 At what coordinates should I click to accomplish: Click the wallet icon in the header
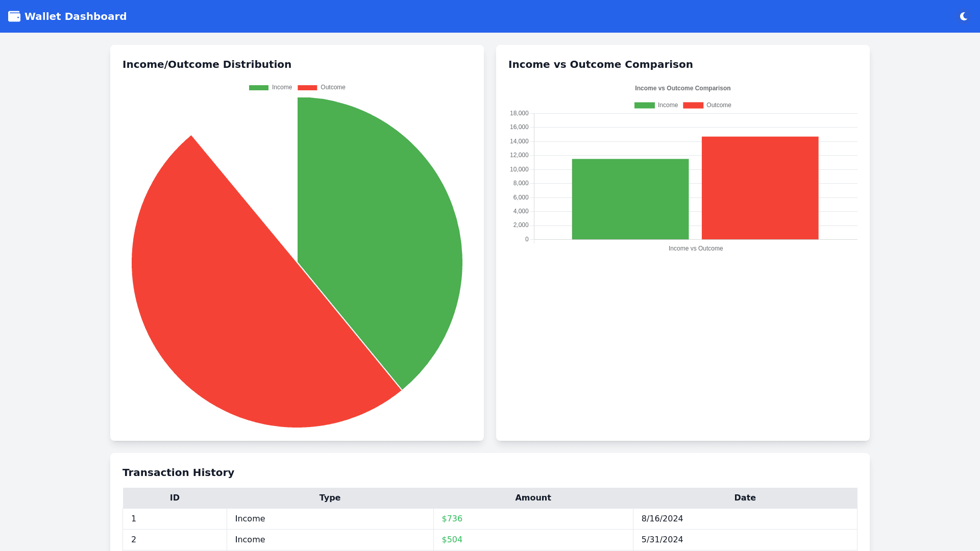14,16
